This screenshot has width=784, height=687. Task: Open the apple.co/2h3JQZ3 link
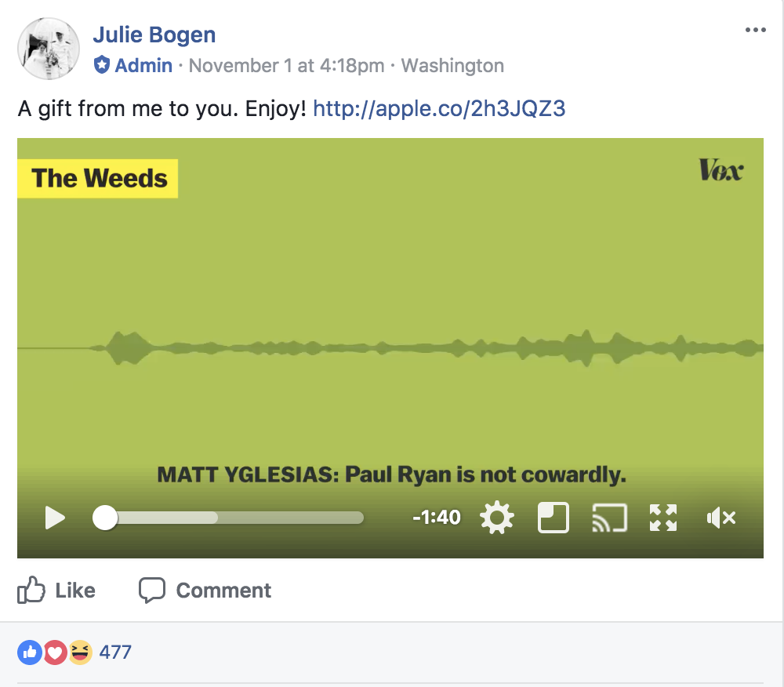(439, 108)
